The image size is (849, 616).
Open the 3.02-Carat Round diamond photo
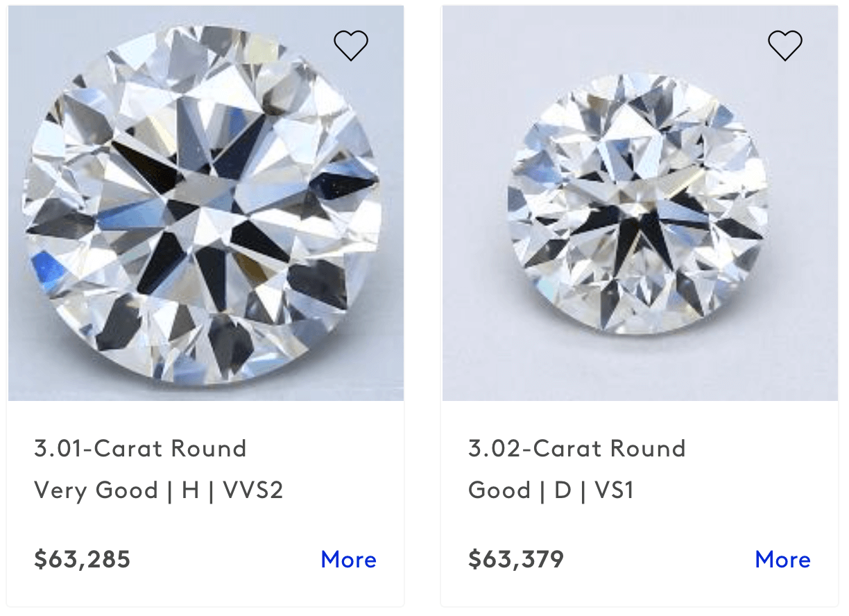click(640, 203)
